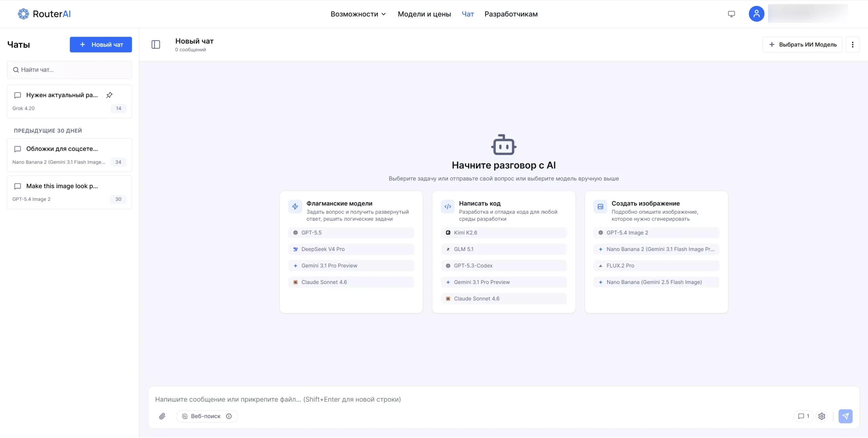868x438 pixels.
Task: Open the Разработчикам navigation item
Action: tap(511, 14)
